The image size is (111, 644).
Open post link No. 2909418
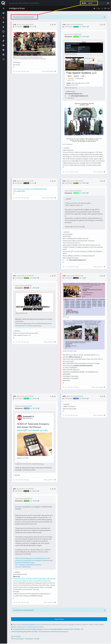[84, 183]
